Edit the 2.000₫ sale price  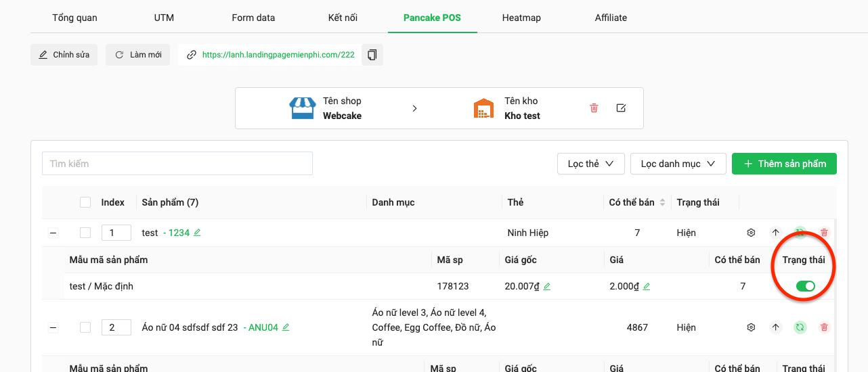(647, 287)
